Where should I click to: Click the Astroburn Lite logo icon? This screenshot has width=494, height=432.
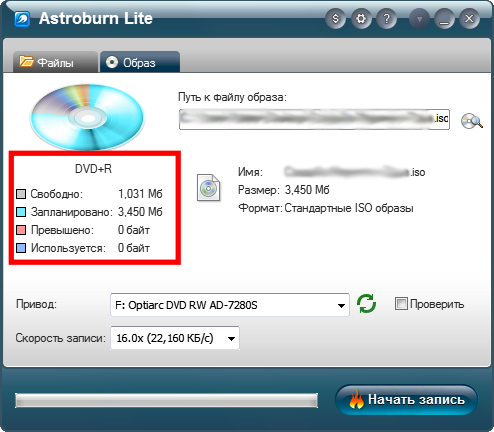pyautogui.click(x=22, y=19)
